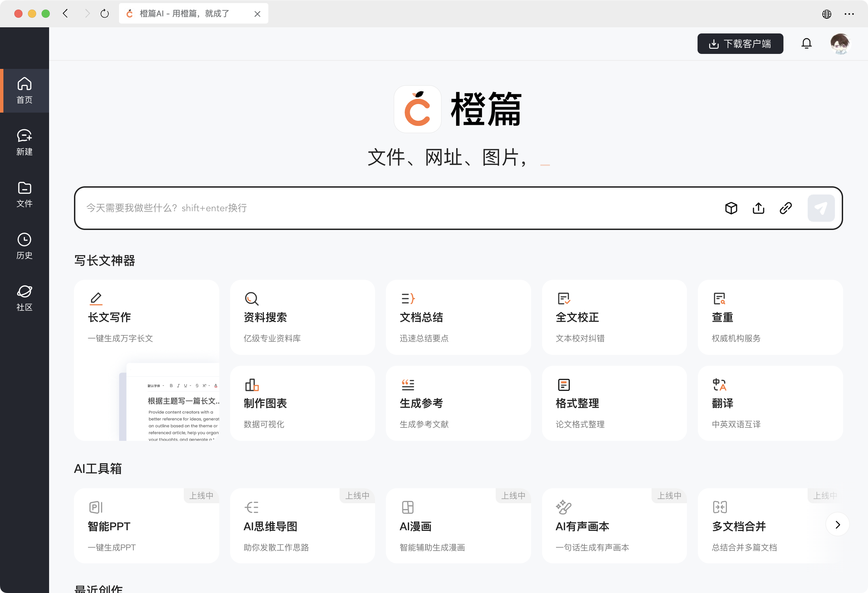Click the 文档总结 summary icon

pyautogui.click(x=407, y=299)
